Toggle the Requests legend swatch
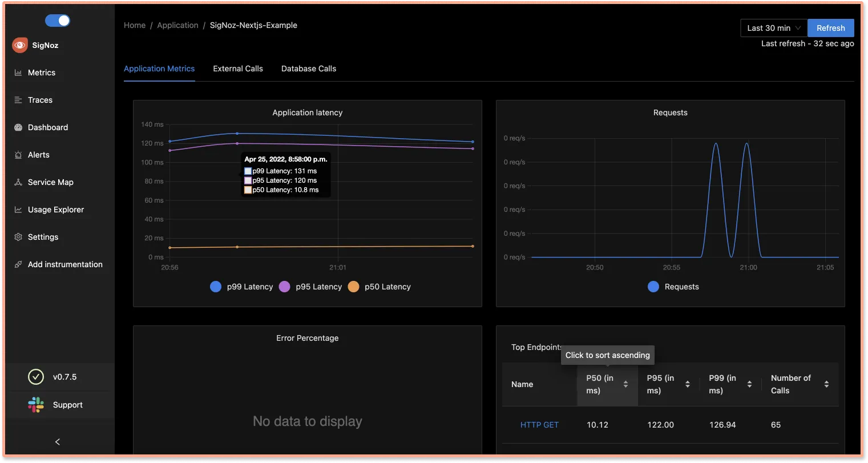The width and height of the screenshot is (868, 463). [653, 287]
